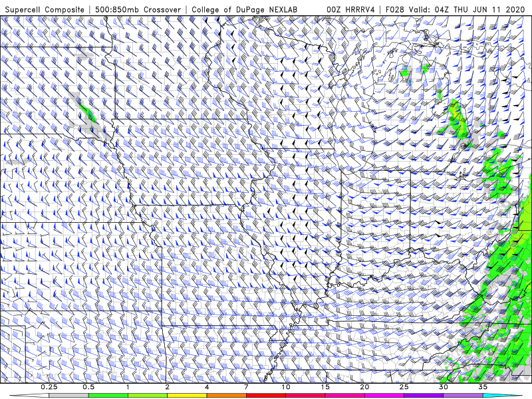This screenshot has height=399, width=532.
Task: Click the "35" legend tick label
Action: (x=483, y=387)
